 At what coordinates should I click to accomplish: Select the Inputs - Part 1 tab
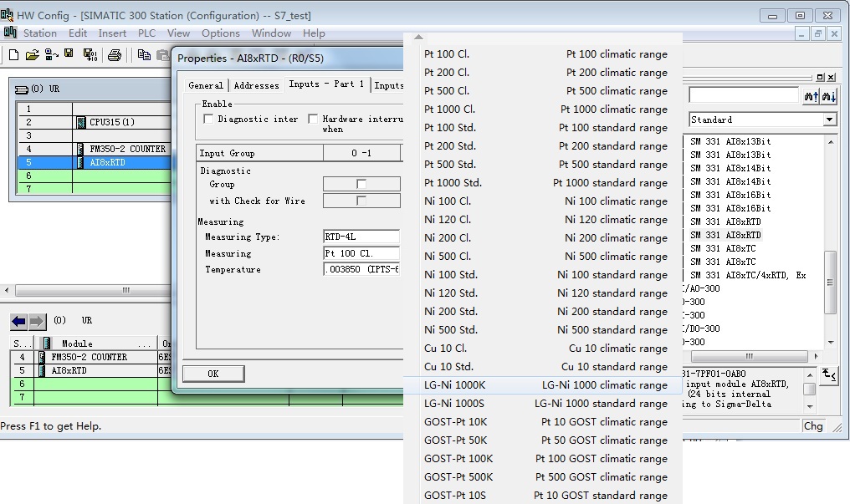[326, 84]
